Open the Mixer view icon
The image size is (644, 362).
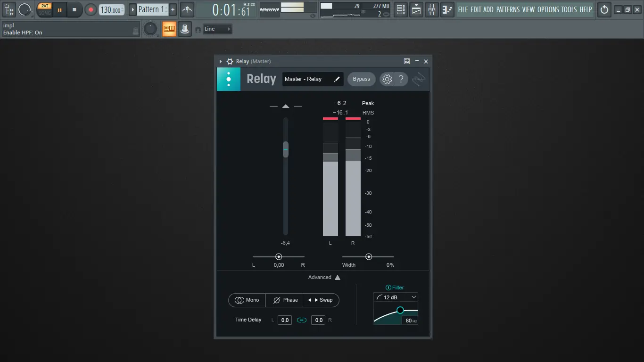tap(432, 9)
